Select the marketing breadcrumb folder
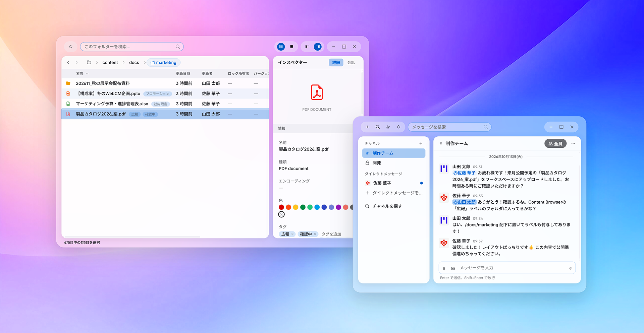Viewport: 644px width, 333px height. click(164, 63)
